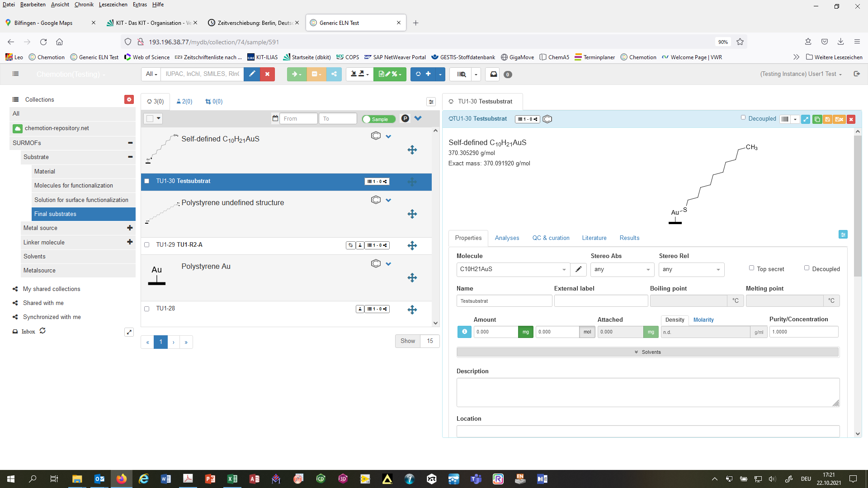Image resolution: width=868 pixels, height=488 pixels.
Task: Expand sample details to fullscreen
Action: pos(806,119)
